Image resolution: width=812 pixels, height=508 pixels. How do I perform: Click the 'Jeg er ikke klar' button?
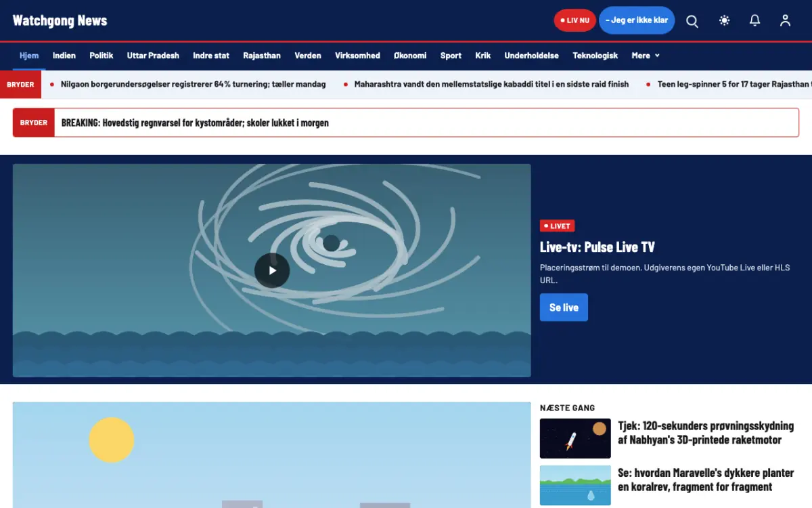tap(637, 20)
